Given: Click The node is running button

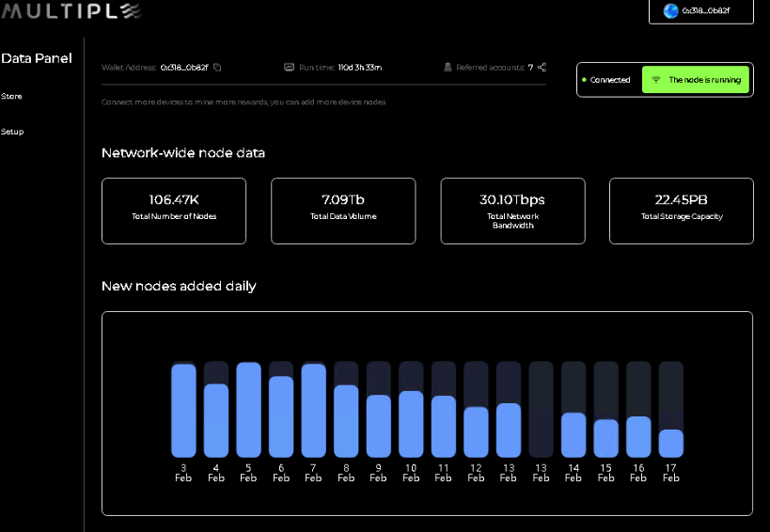Looking at the screenshot, I should (x=696, y=80).
